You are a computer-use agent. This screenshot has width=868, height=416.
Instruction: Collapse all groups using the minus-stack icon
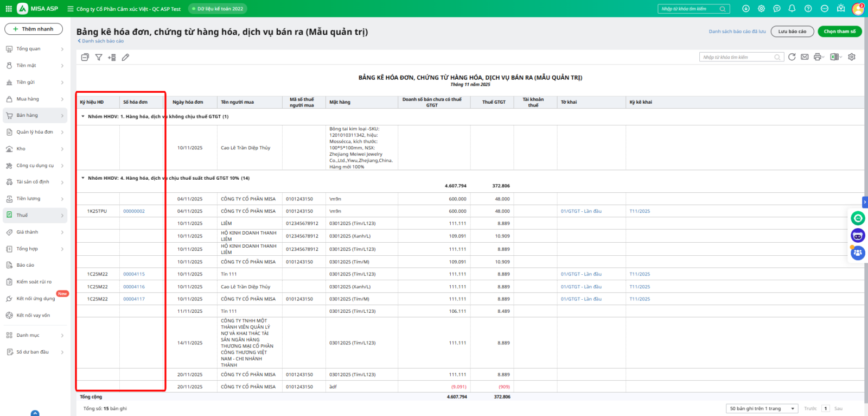[85, 57]
